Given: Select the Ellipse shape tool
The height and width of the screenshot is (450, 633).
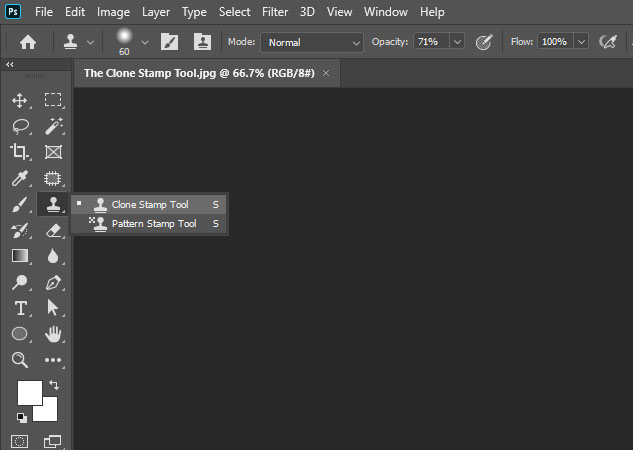Looking at the screenshot, I should point(20,334).
